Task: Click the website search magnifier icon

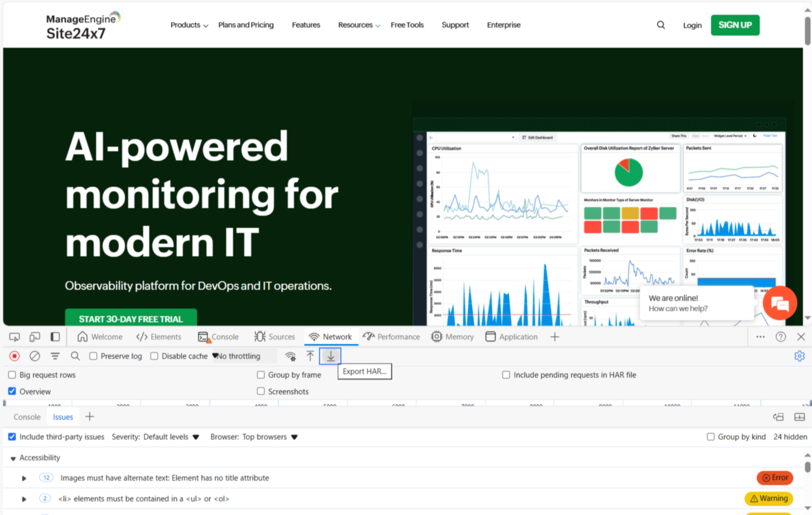Action: (661, 25)
